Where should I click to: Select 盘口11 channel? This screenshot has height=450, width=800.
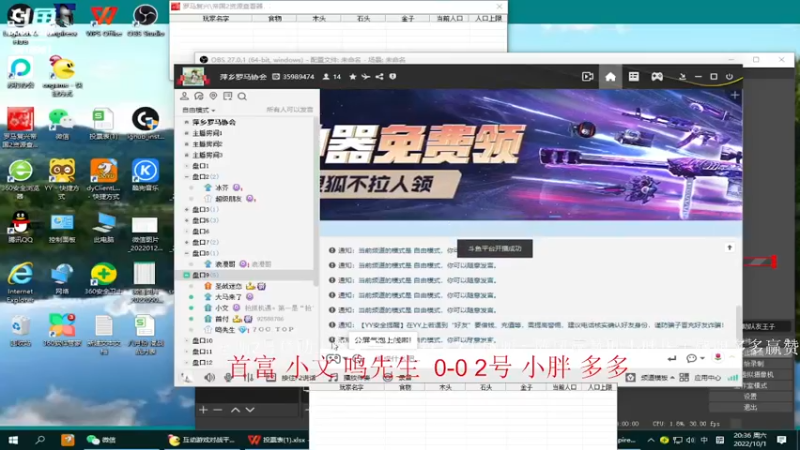tap(202, 352)
